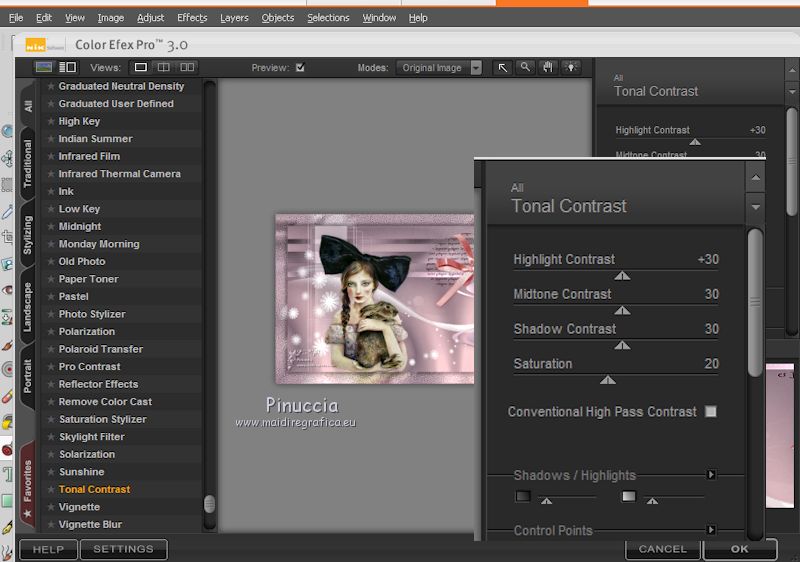The height and width of the screenshot is (562, 800).
Task: Click the Tonal Contrast settings panel scrollbar
Action: (x=755, y=303)
